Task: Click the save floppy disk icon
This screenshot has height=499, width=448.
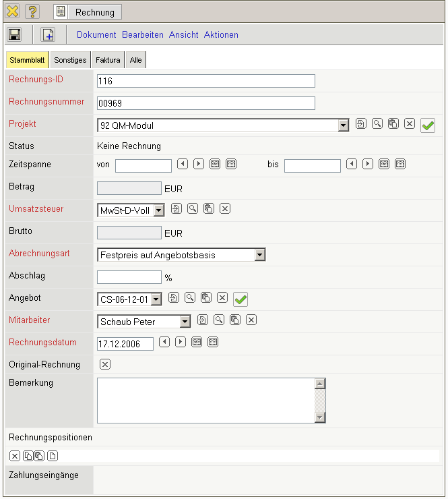Action: [x=15, y=34]
